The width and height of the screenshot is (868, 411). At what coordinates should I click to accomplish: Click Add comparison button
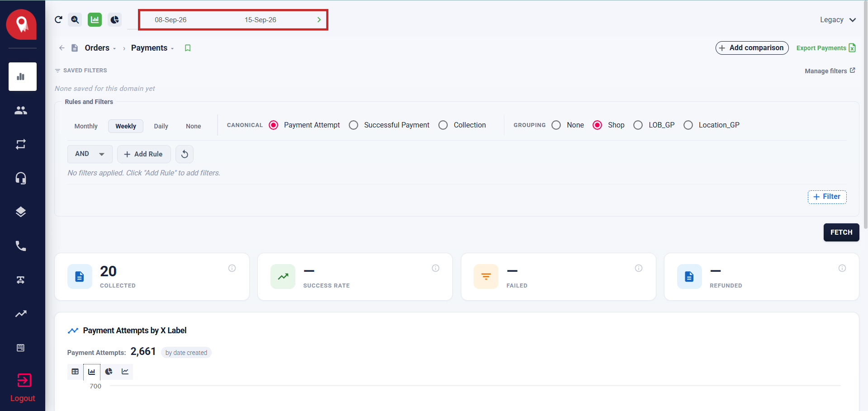coord(752,48)
